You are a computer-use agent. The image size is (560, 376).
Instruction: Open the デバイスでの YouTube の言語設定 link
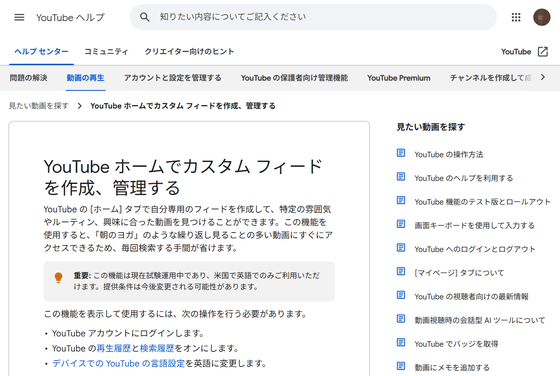tap(119, 364)
